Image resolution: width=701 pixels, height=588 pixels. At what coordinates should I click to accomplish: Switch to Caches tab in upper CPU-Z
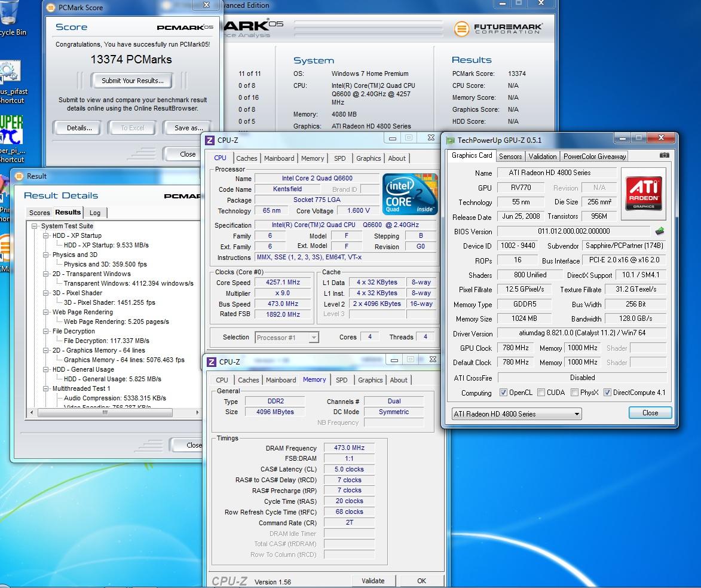click(x=247, y=158)
